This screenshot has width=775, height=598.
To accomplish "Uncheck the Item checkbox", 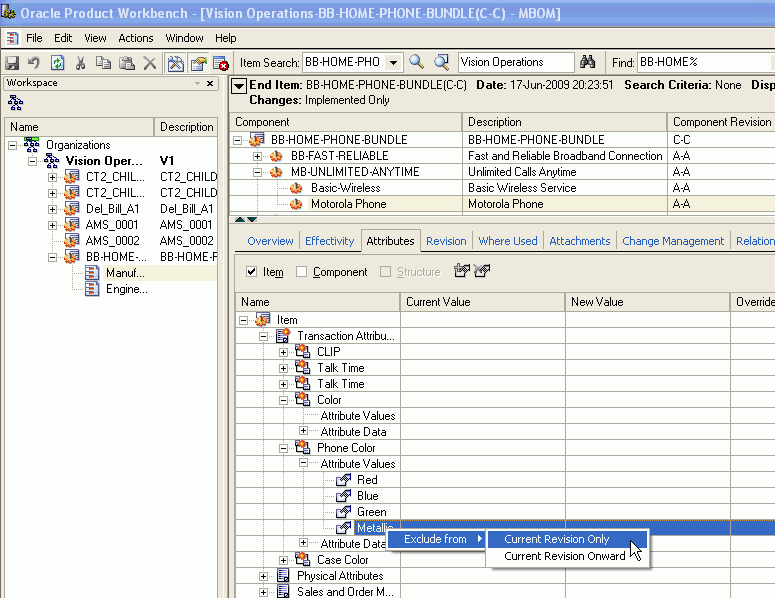I will [252, 271].
